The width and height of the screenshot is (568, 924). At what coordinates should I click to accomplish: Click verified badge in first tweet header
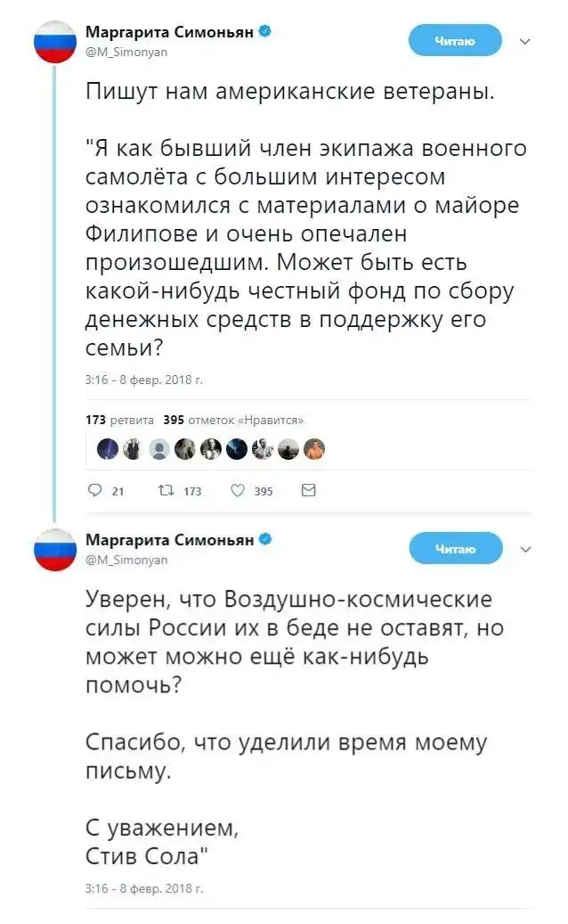pos(264,32)
